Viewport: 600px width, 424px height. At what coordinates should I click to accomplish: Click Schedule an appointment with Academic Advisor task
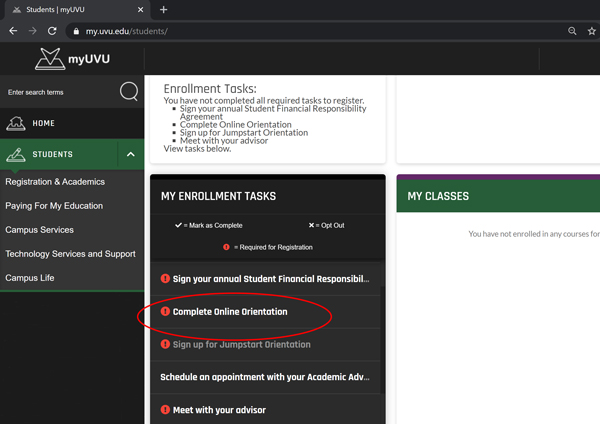(x=266, y=377)
